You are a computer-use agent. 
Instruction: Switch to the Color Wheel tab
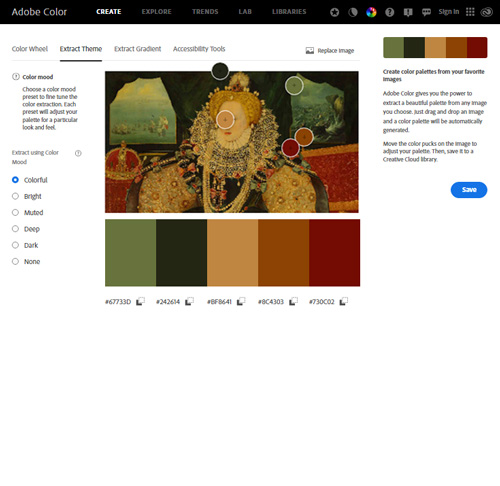[30, 49]
